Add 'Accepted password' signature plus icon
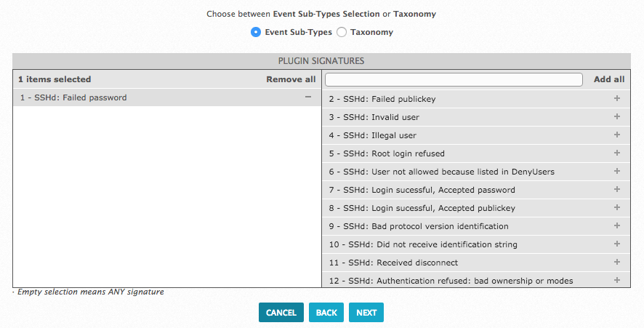This screenshot has height=328, width=644. click(x=617, y=189)
